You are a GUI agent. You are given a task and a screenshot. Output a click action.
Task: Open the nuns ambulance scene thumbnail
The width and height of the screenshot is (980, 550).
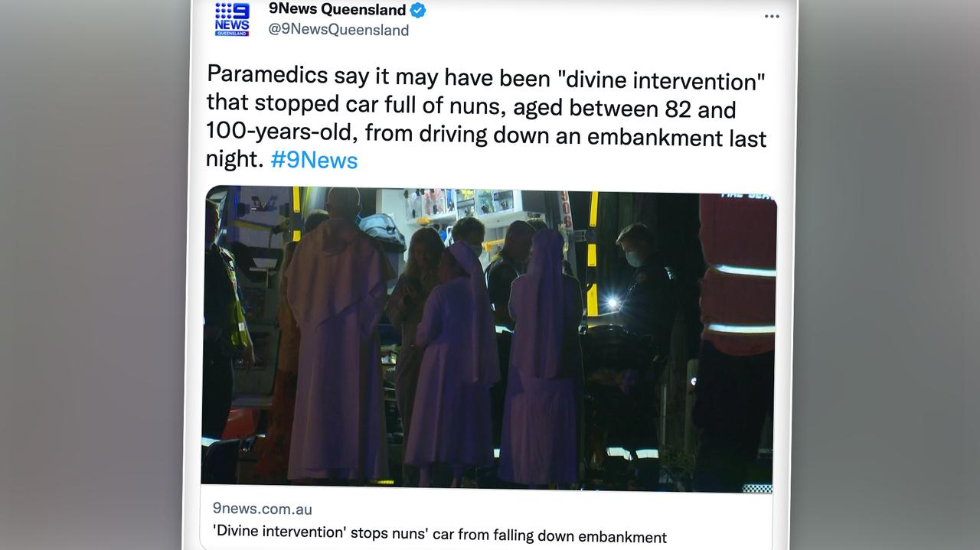coord(489,339)
